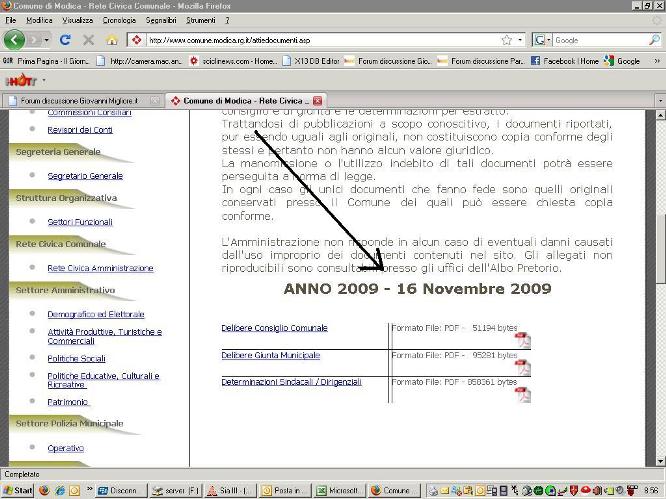Open Delibere Consiglio Comunale link
The image size is (666, 499).
274,328
